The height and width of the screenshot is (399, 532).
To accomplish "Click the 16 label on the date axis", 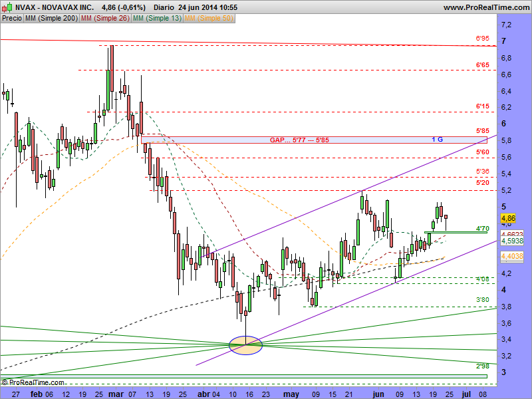I will (x=249, y=394).
